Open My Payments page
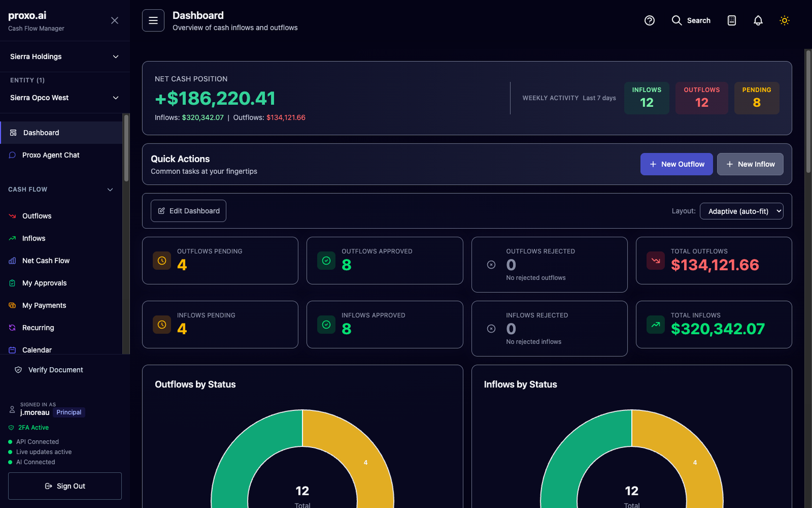812x508 pixels. [x=61, y=305]
